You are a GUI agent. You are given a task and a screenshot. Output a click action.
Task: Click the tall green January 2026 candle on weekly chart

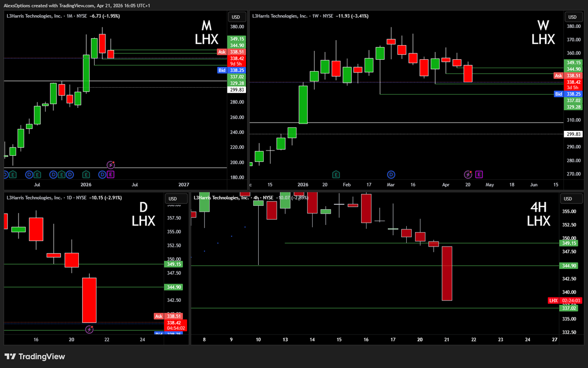[x=303, y=104]
